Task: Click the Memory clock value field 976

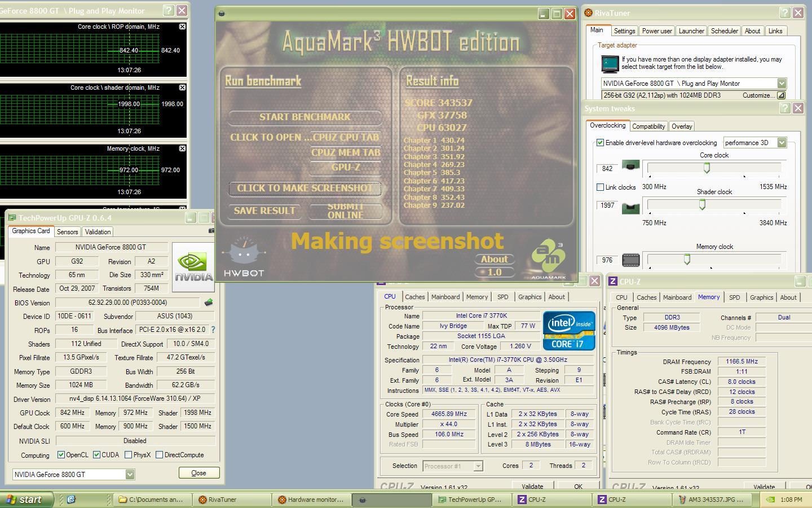Action: pos(607,260)
